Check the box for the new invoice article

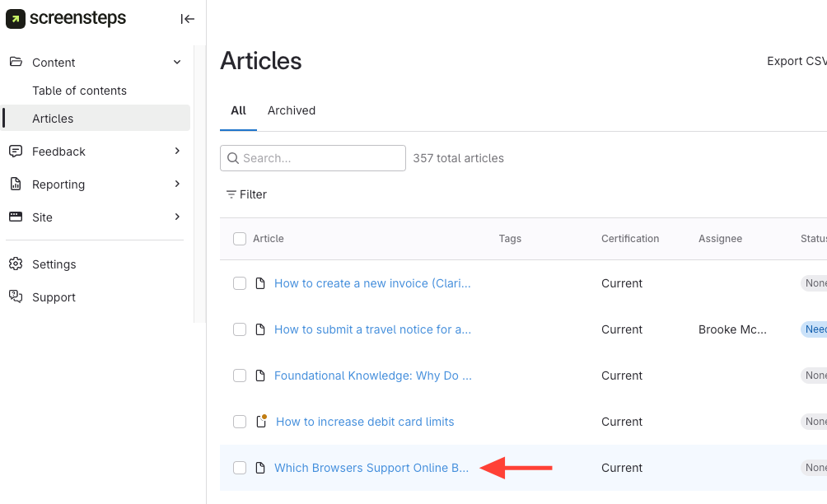pos(240,283)
